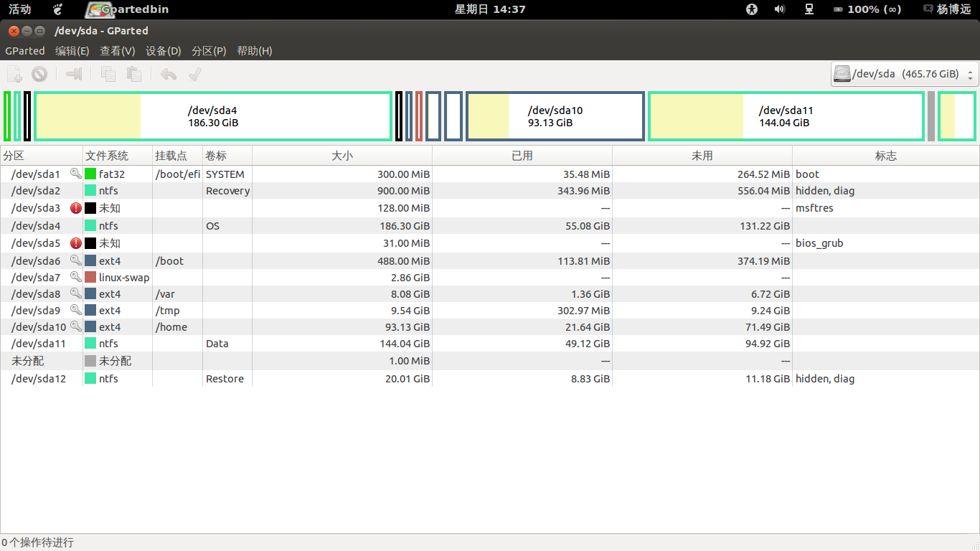Open the /dev/sda device selector dropdown
980x551 pixels.
[x=905, y=74]
